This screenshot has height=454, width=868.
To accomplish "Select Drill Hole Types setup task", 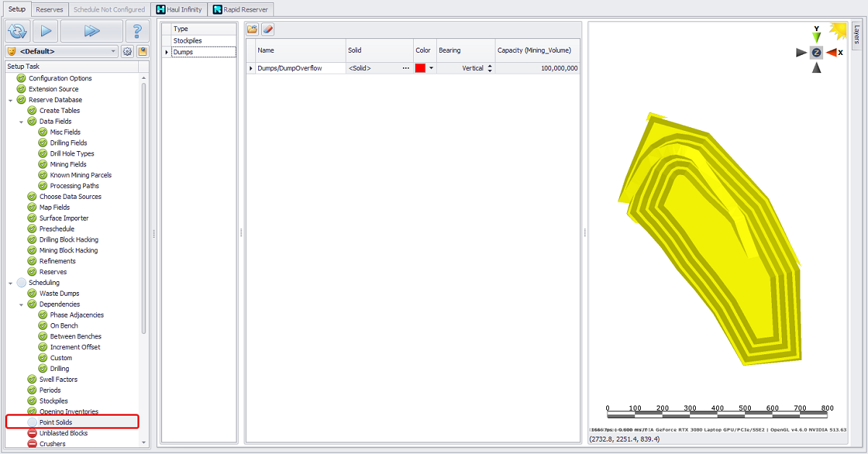I will click(x=72, y=153).
